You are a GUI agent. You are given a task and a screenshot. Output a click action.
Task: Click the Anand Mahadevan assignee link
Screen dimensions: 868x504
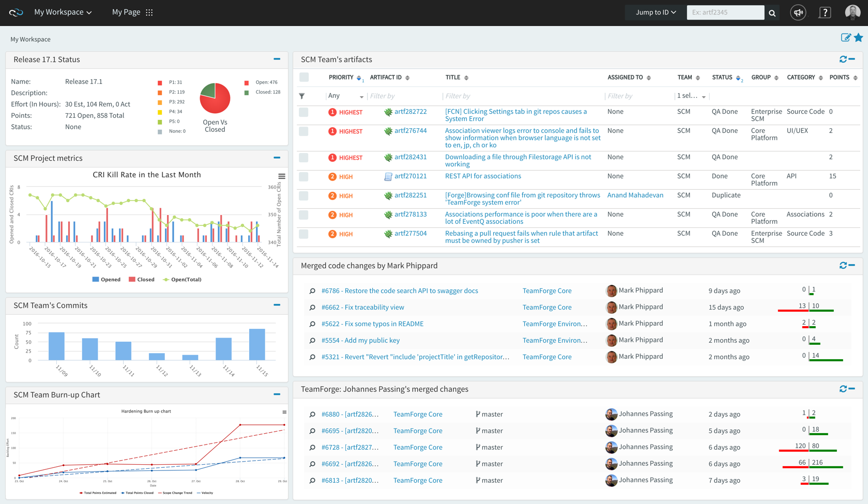[635, 195]
